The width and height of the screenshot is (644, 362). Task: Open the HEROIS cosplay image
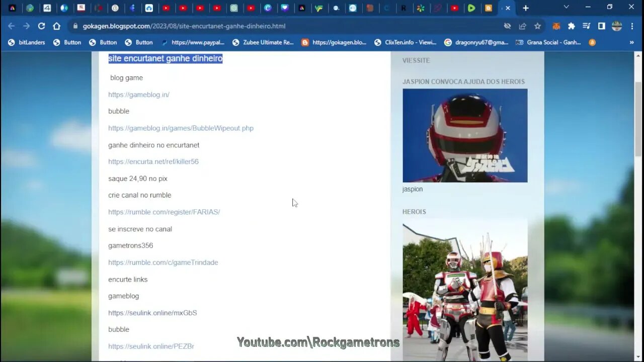coord(465,290)
